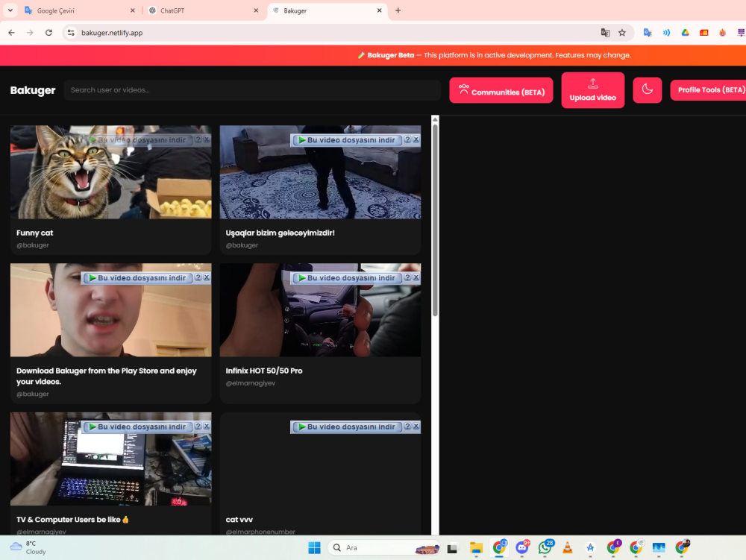This screenshot has height=560, width=746.
Task: Download the cat vvv video file
Action: pos(347,427)
